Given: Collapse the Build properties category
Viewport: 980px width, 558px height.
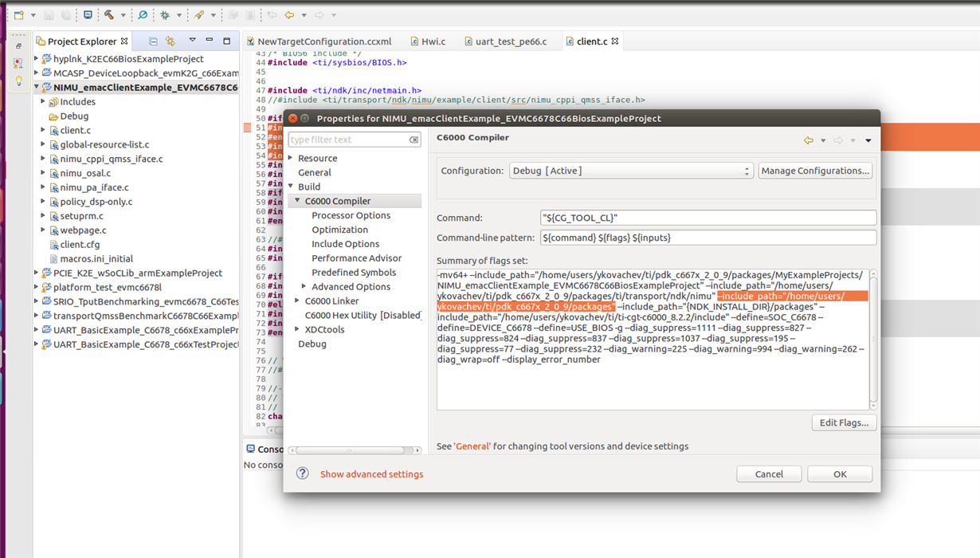Looking at the screenshot, I should point(291,187).
